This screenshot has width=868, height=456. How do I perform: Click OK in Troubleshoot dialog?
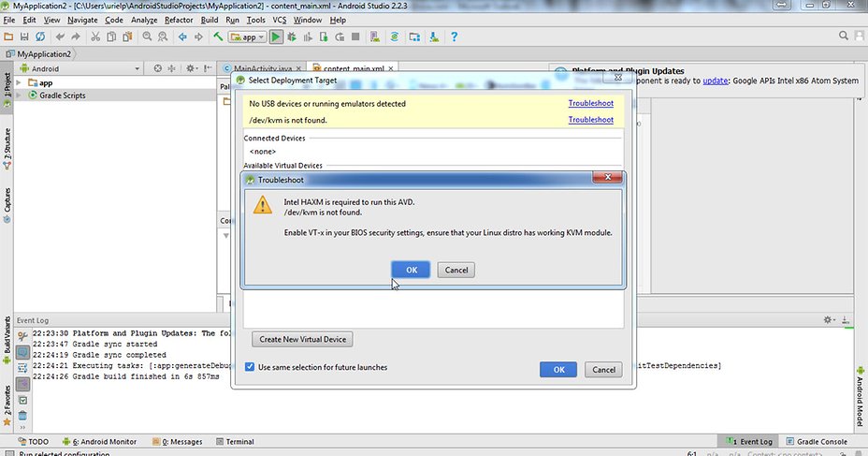click(x=411, y=270)
